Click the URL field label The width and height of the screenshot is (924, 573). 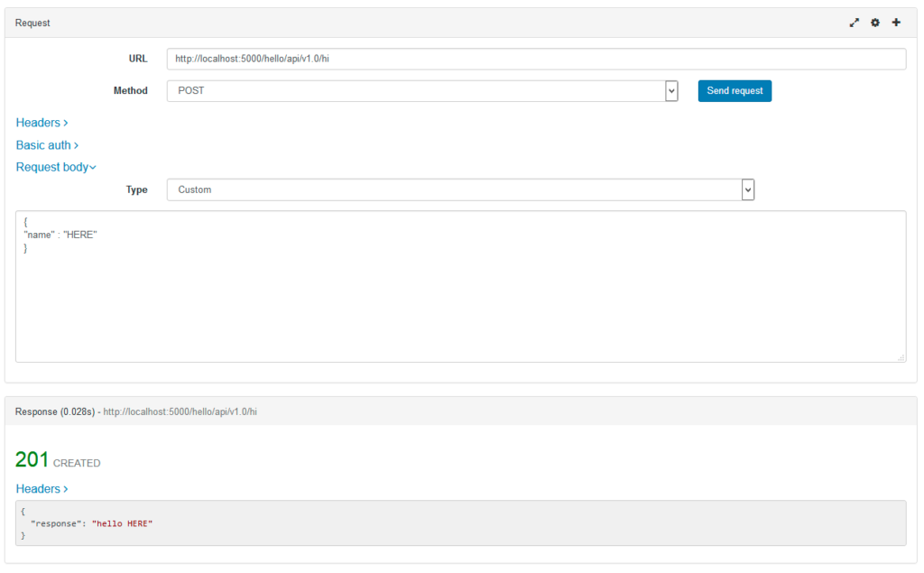click(138, 59)
